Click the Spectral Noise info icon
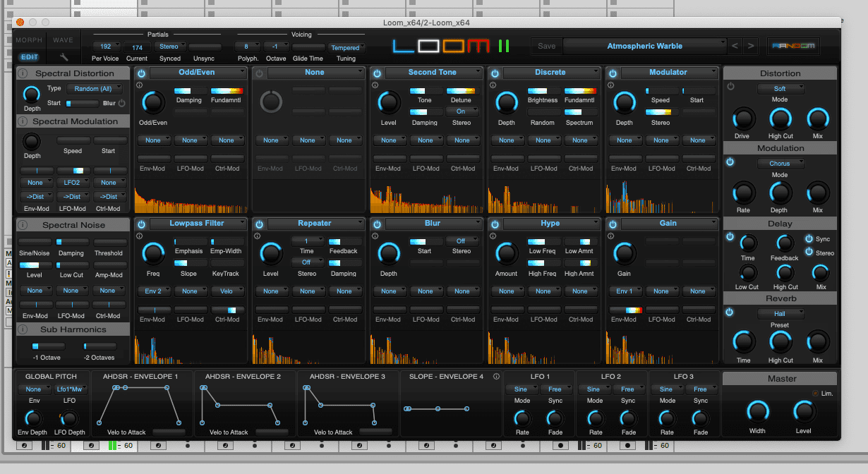This screenshot has height=474, width=868. [23, 225]
